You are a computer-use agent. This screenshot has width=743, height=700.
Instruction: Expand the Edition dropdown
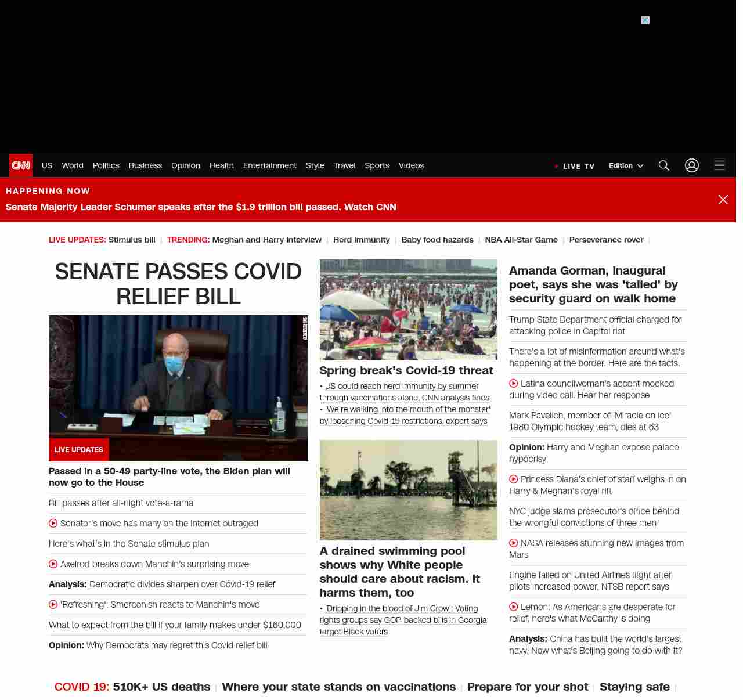(626, 166)
